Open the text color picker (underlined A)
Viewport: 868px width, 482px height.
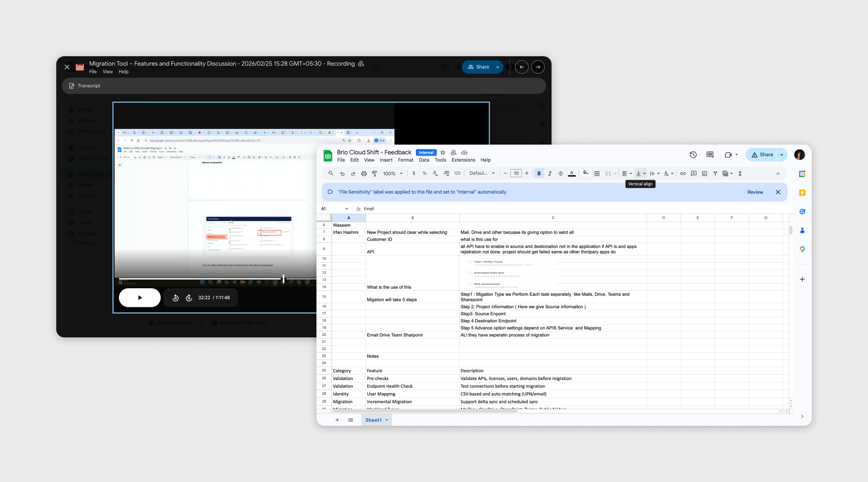point(572,174)
